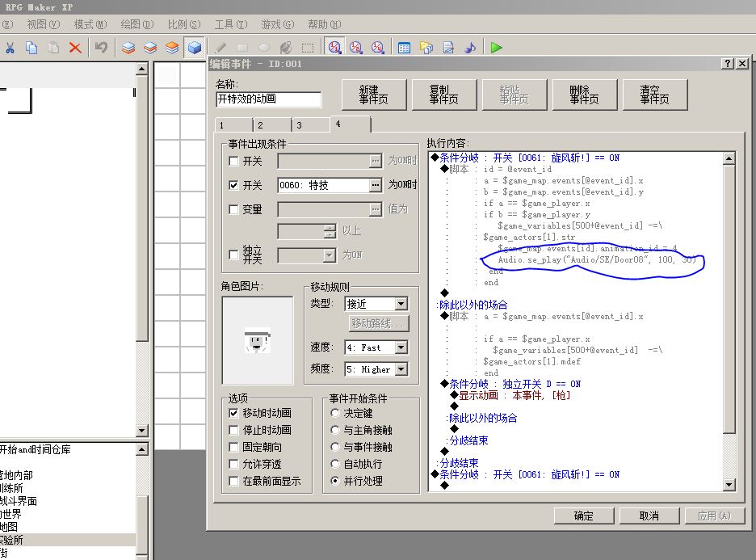Click the 新建事件页 button
The image size is (756, 560).
point(374,95)
